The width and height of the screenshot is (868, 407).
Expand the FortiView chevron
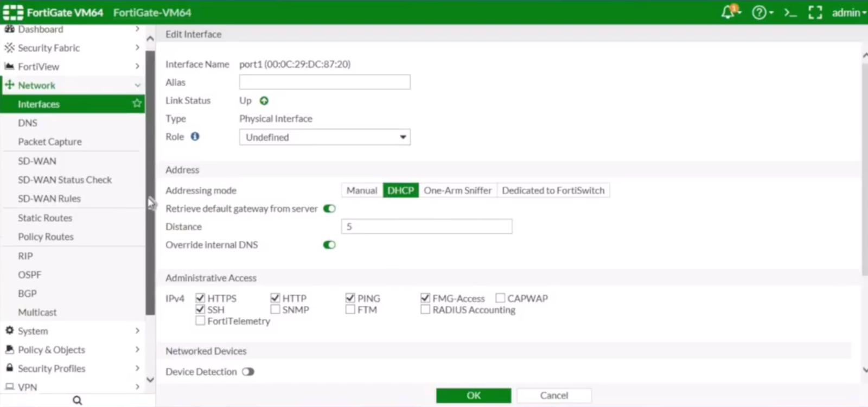[x=137, y=66]
